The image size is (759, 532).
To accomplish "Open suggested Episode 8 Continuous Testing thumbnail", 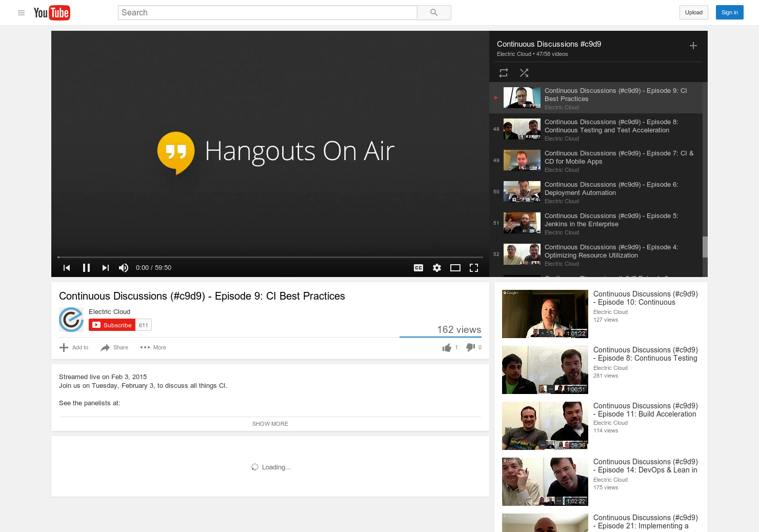I will [x=545, y=370].
